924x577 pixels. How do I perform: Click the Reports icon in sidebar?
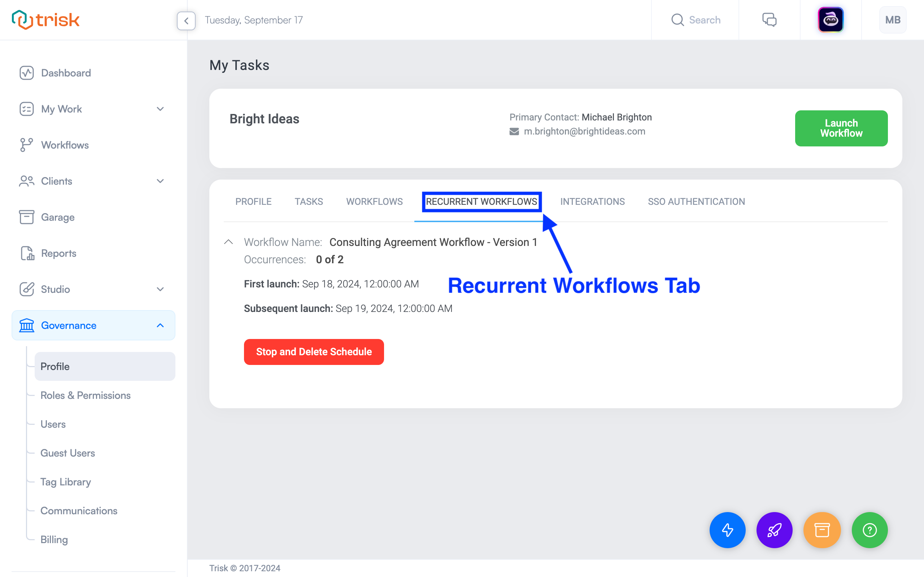(x=27, y=253)
